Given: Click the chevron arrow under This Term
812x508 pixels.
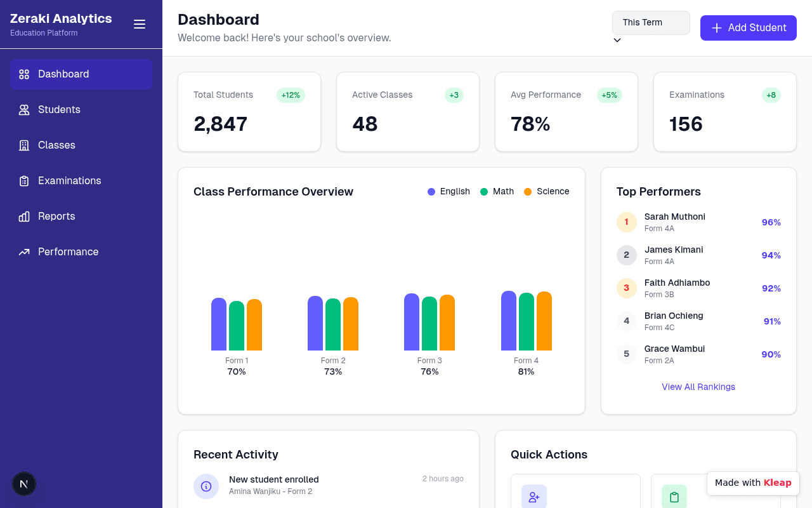Looking at the screenshot, I should [x=617, y=41].
